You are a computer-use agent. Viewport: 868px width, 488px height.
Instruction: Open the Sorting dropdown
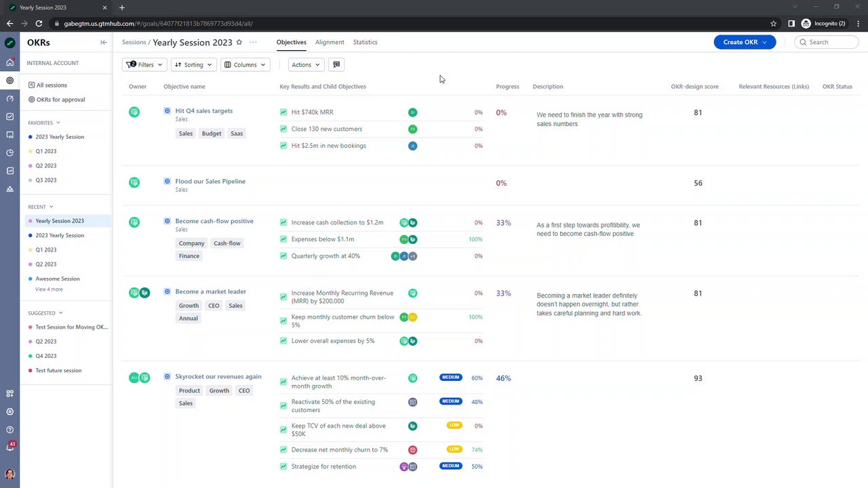click(x=193, y=64)
